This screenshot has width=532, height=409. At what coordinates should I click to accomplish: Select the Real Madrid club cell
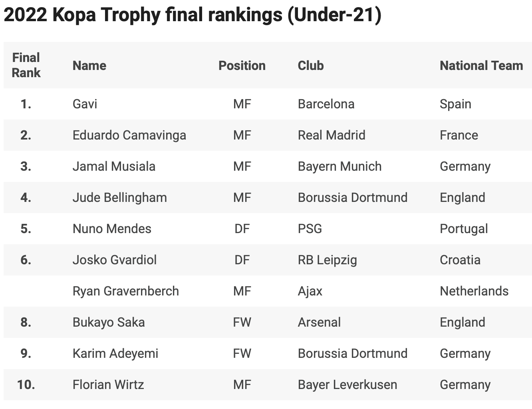pos(331,135)
